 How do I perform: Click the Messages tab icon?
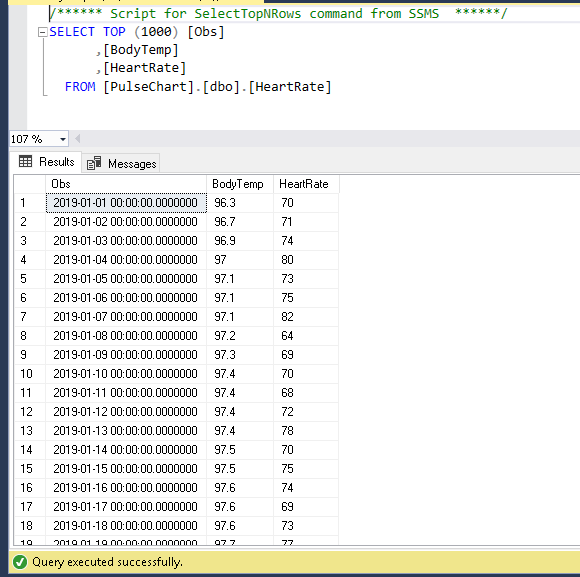click(94, 163)
